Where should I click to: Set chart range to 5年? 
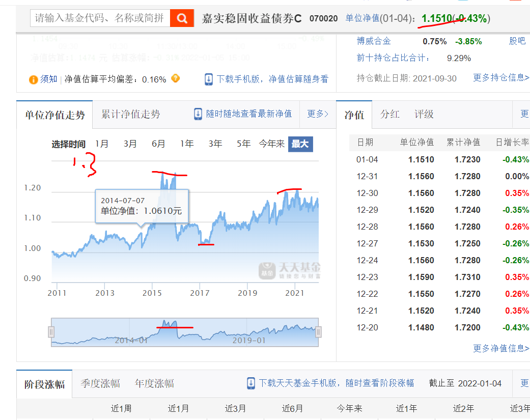(244, 144)
